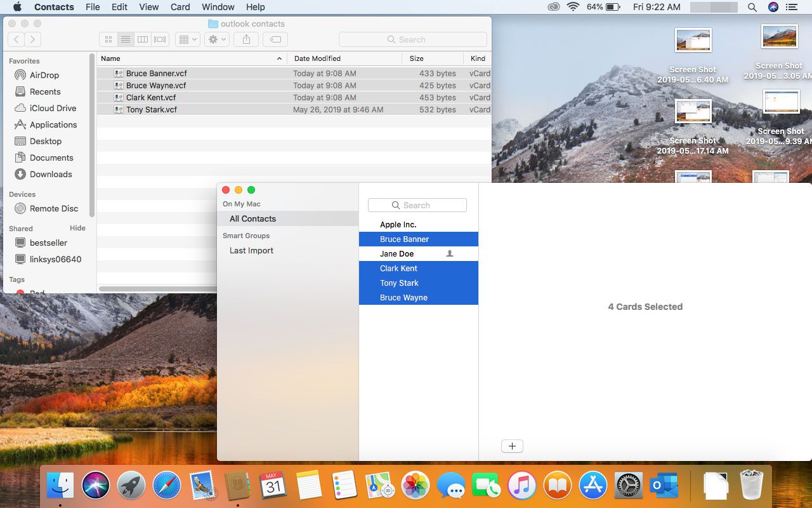The width and height of the screenshot is (812, 508).
Task: Select Tony Stark in contacts list
Action: [419, 283]
